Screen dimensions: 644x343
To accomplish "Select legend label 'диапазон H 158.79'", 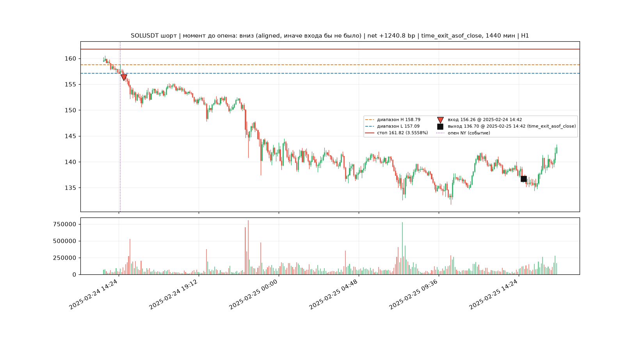I will 398,120.
